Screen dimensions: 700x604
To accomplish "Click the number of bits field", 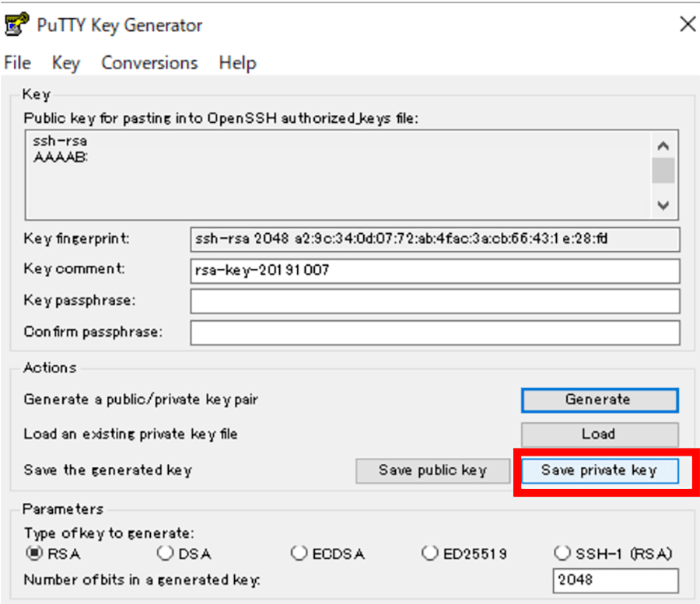I will pyautogui.click(x=616, y=581).
